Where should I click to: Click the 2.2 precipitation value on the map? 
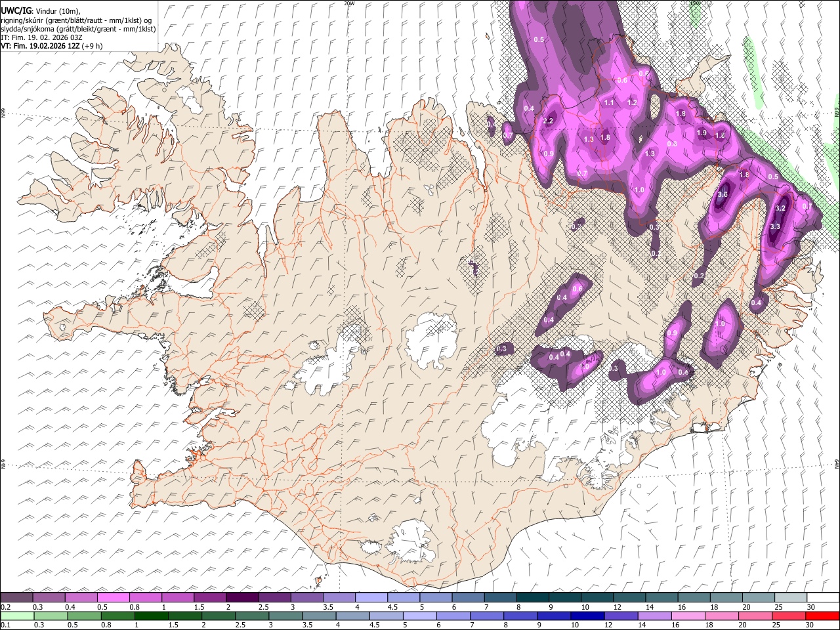(549, 121)
